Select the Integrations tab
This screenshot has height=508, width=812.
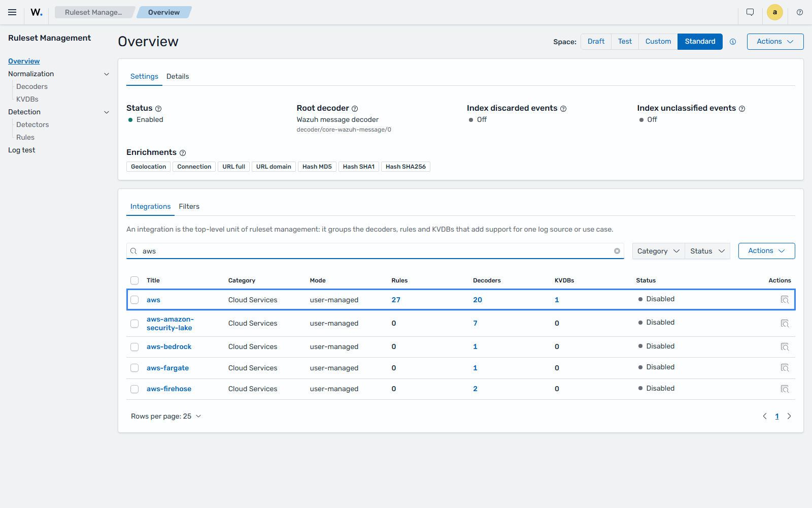[150, 207]
